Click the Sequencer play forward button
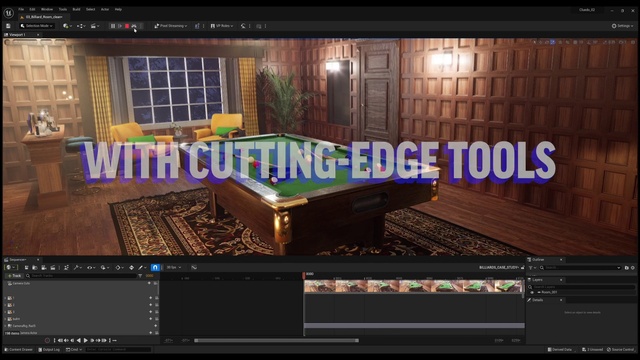640x360 pixels. [x=86, y=340]
